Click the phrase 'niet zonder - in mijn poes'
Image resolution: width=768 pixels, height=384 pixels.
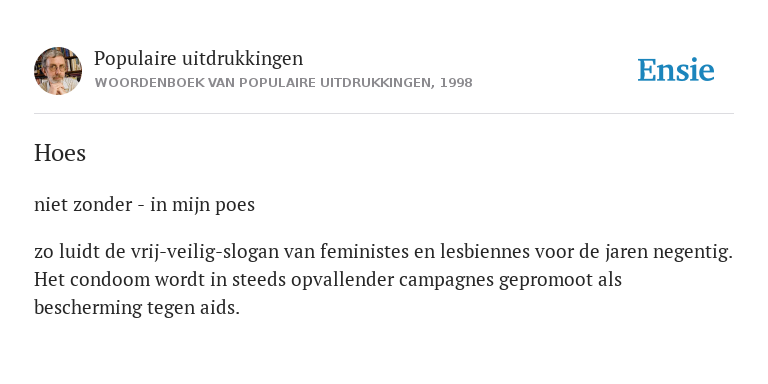click(x=144, y=205)
